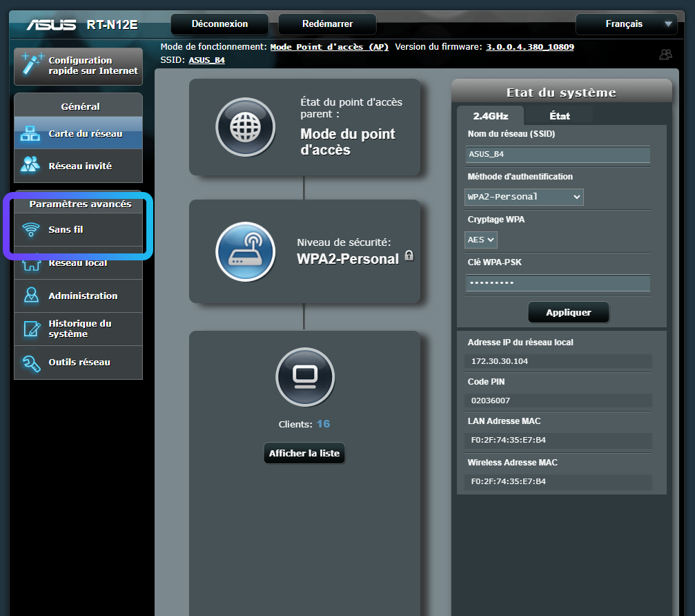Click the Nom du réseau SSID input field
Screen dimensions: 695x616
click(558, 154)
